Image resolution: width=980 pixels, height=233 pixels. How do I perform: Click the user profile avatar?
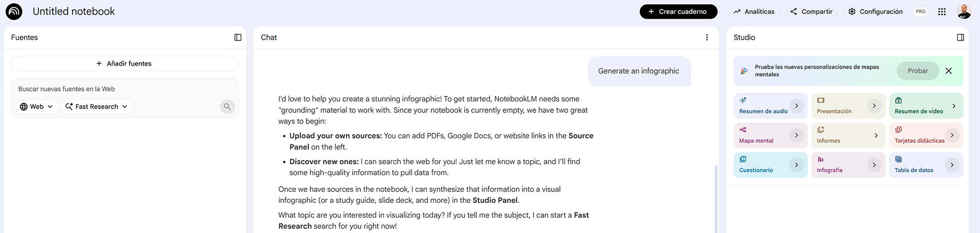[x=964, y=11]
